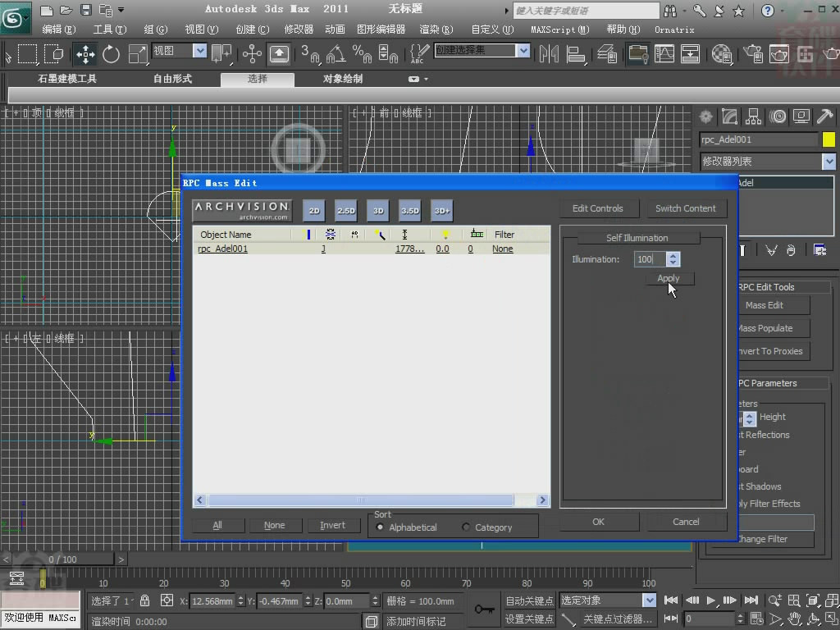840x630 pixels.
Task: Click the Play Animation button
Action: (711, 600)
